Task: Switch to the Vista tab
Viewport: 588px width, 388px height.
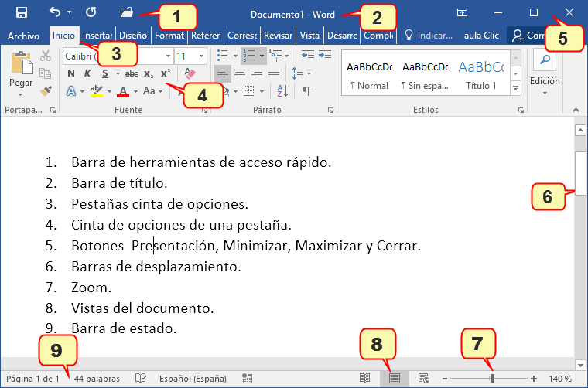Action: tap(309, 36)
